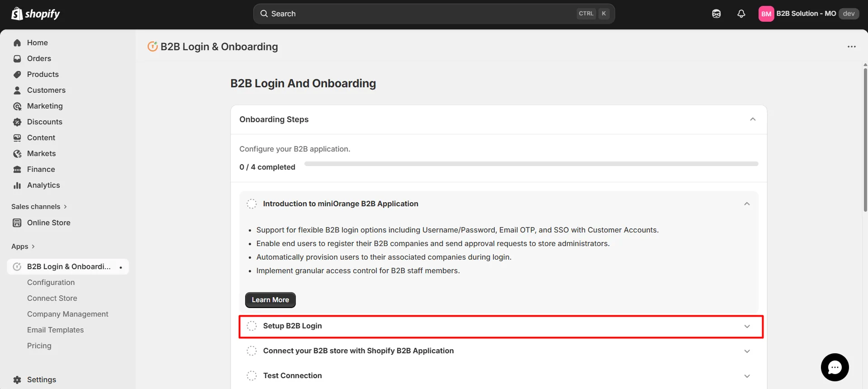Click the Content icon in sidebar
868x389 pixels.
click(17, 138)
